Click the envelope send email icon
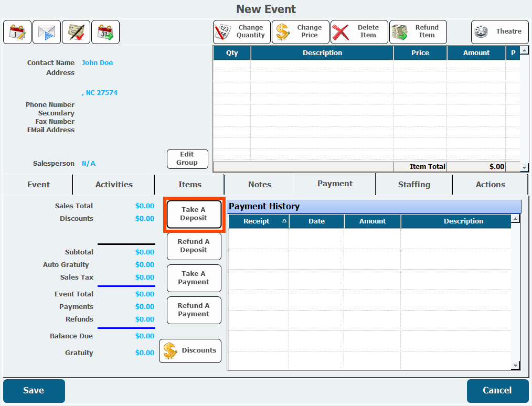Viewport: 532px width, 406px height. (47, 32)
